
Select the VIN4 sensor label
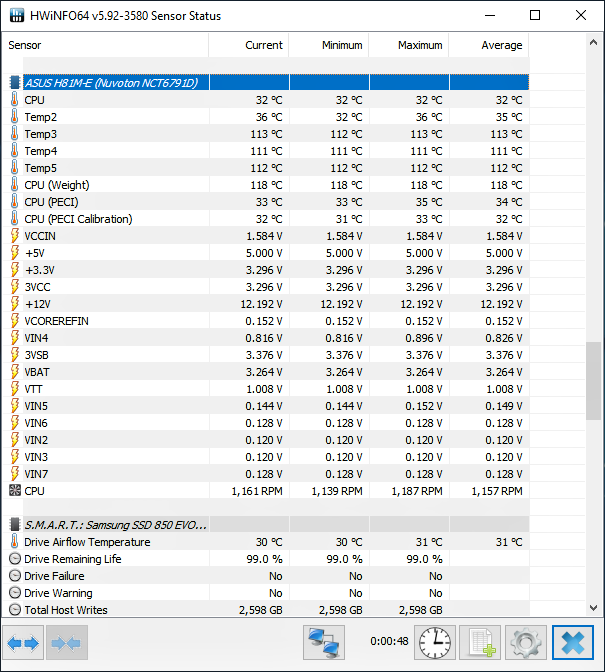tap(36, 338)
